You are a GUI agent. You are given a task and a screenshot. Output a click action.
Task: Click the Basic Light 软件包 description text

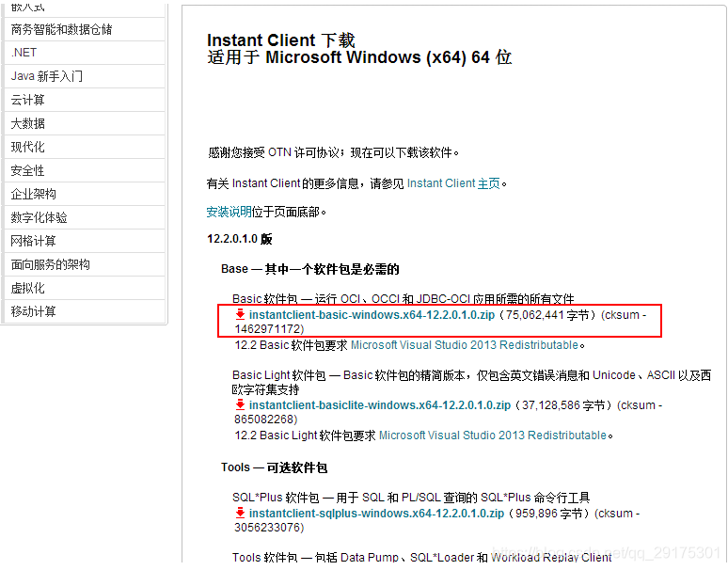tap(471, 382)
